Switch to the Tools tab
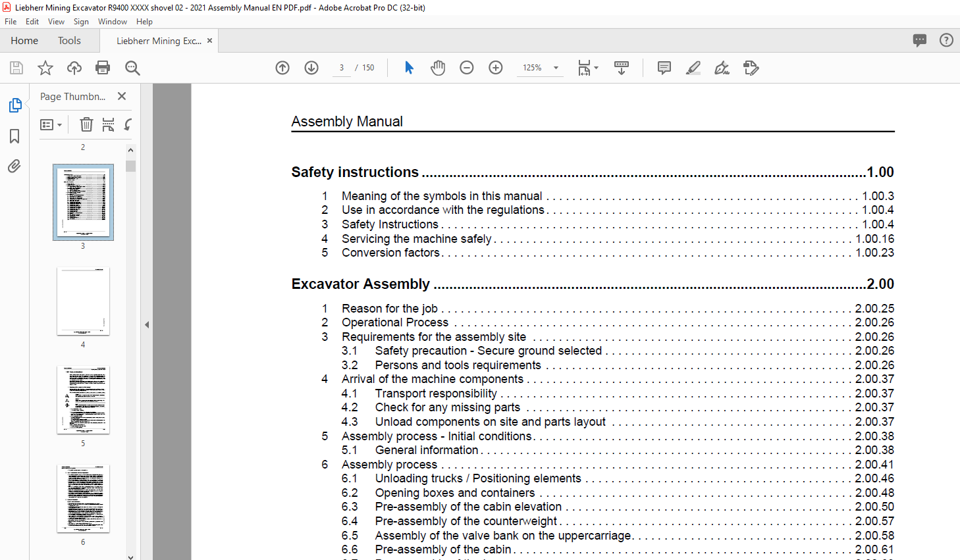The width and height of the screenshot is (960, 560). (x=69, y=41)
